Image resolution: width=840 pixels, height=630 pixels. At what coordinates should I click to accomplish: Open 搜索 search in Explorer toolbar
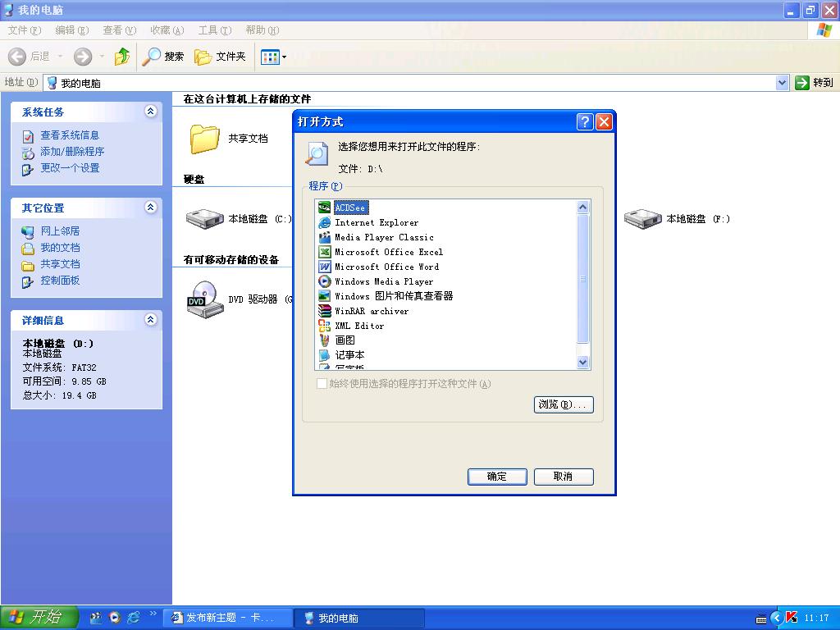(x=163, y=57)
